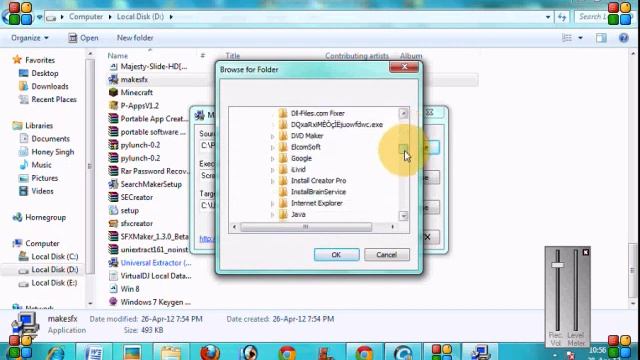Image resolution: width=640 pixels, height=360 pixels.
Task: Open the Music library
Action: pos(41,165)
